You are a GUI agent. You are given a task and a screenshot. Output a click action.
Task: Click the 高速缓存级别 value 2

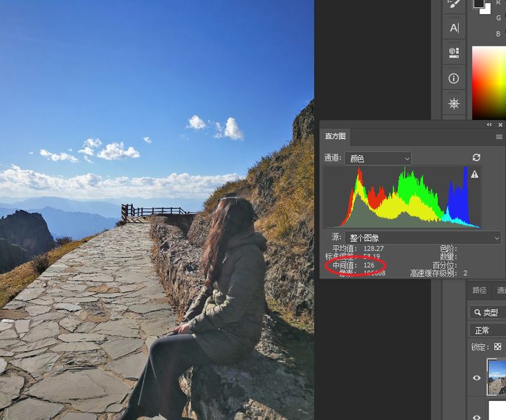[x=465, y=273]
